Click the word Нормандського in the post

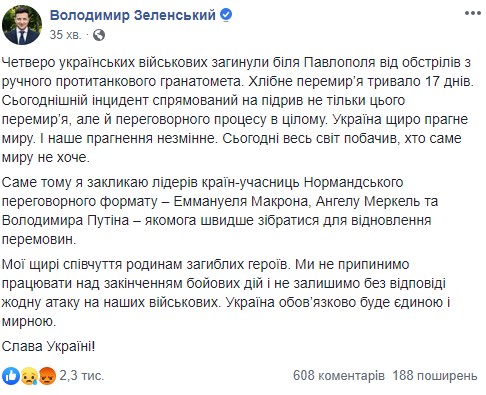[x=354, y=182]
